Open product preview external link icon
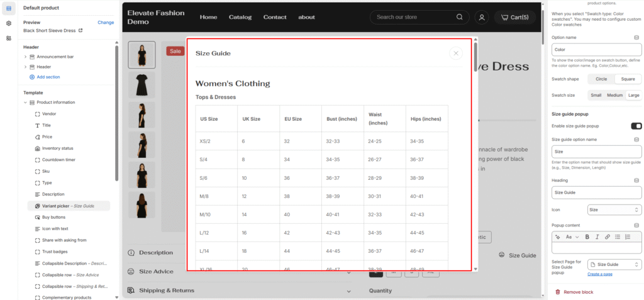Image resolution: width=644 pixels, height=300 pixels. click(x=80, y=30)
